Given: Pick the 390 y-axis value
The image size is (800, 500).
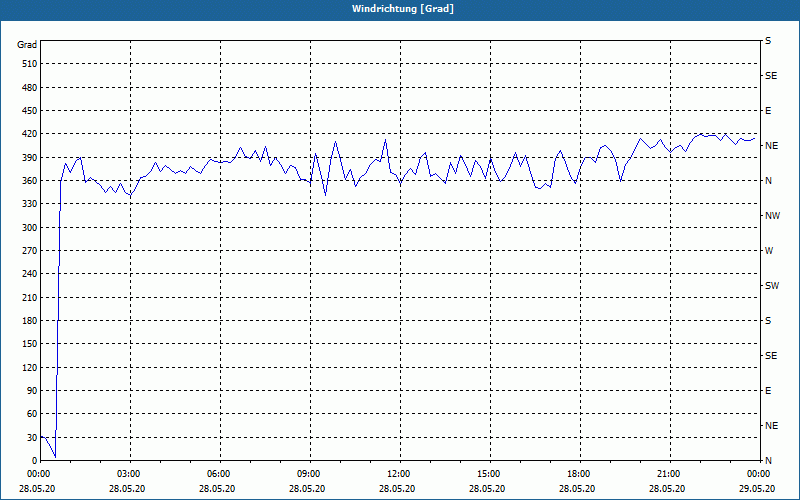Looking at the screenshot, I should [x=30, y=158].
